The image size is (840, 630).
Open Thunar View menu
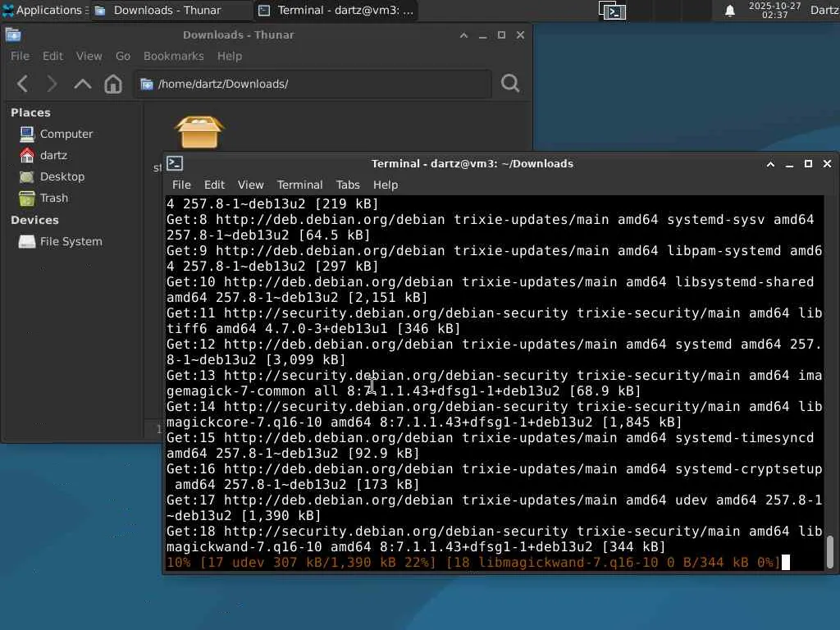point(89,57)
